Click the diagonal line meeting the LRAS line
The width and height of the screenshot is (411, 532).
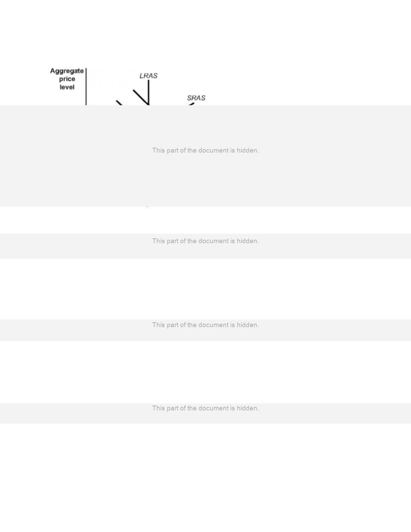[x=140, y=97]
